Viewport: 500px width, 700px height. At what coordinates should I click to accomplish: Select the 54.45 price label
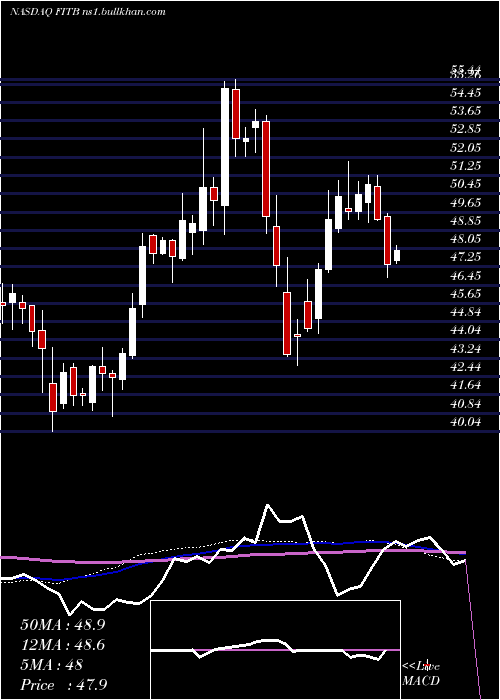point(466,93)
